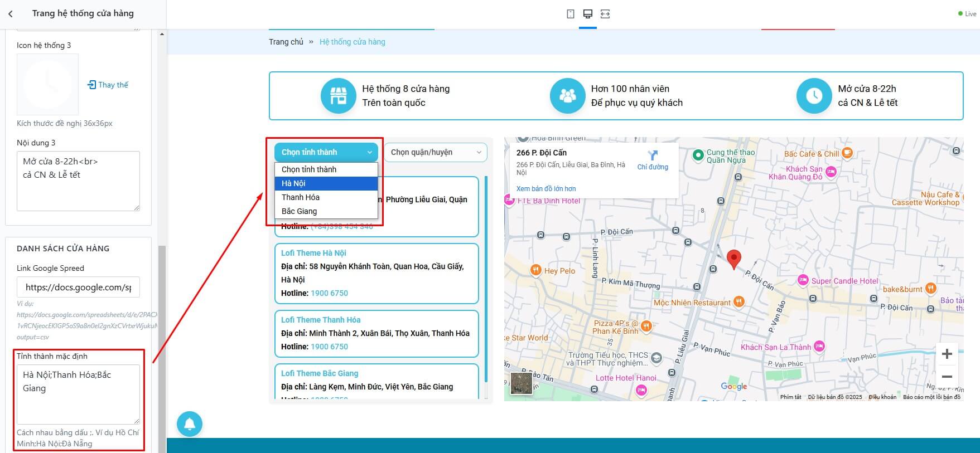Click Phím tắt map shortcuts button
The image size is (980, 453).
(790, 397)
